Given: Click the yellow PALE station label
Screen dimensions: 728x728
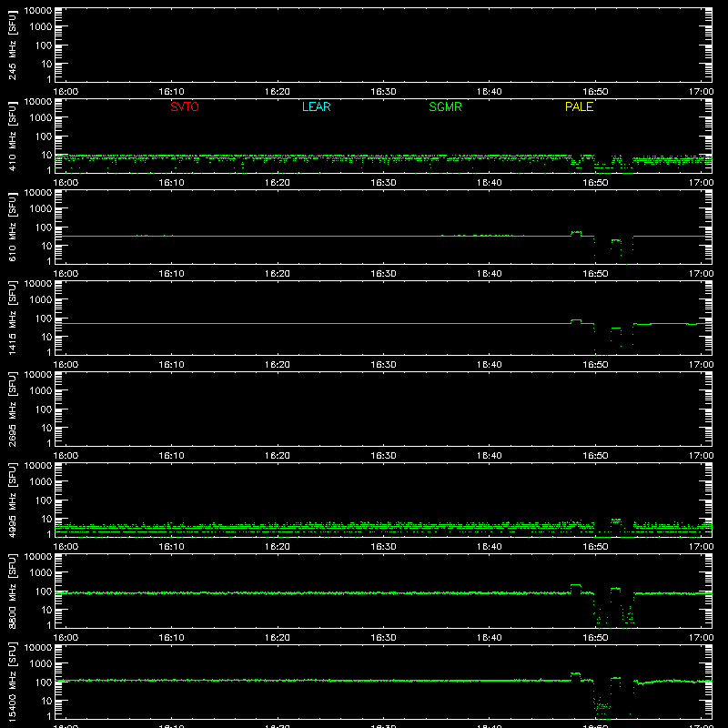Looking at the screenshot, I should (x=579, y=106).
